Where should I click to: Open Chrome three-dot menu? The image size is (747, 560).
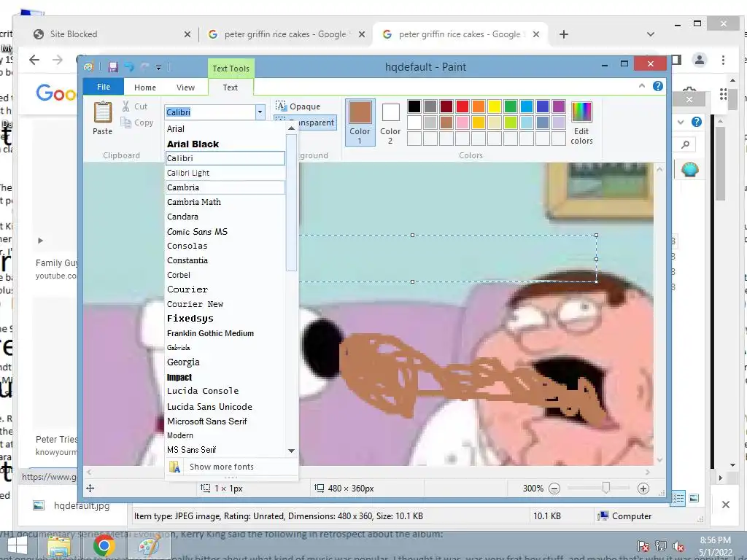(x=723, y=60)
